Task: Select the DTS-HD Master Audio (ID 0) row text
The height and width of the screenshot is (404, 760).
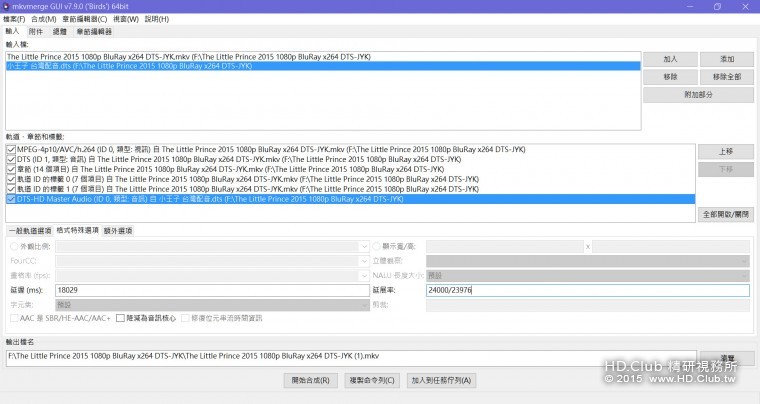Action: pos(210,199)
